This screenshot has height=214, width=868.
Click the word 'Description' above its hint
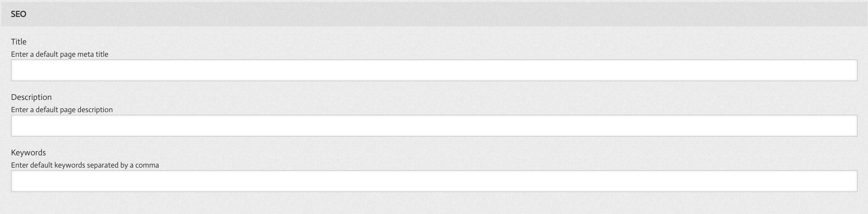click(x=31, y=97)
